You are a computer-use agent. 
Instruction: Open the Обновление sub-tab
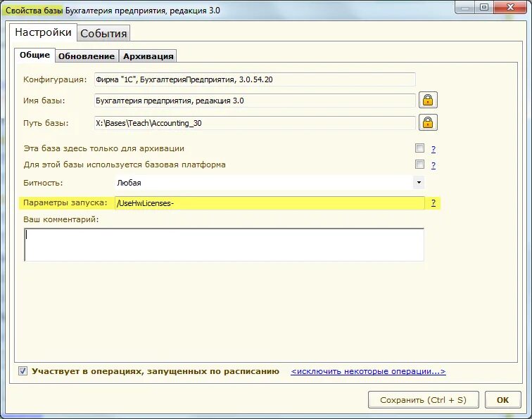87,56
